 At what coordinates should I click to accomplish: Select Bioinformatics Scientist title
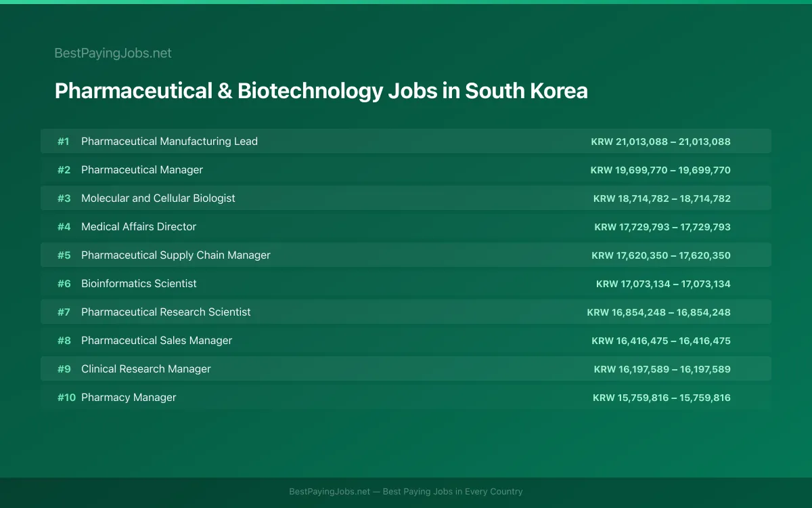(139, 284)
